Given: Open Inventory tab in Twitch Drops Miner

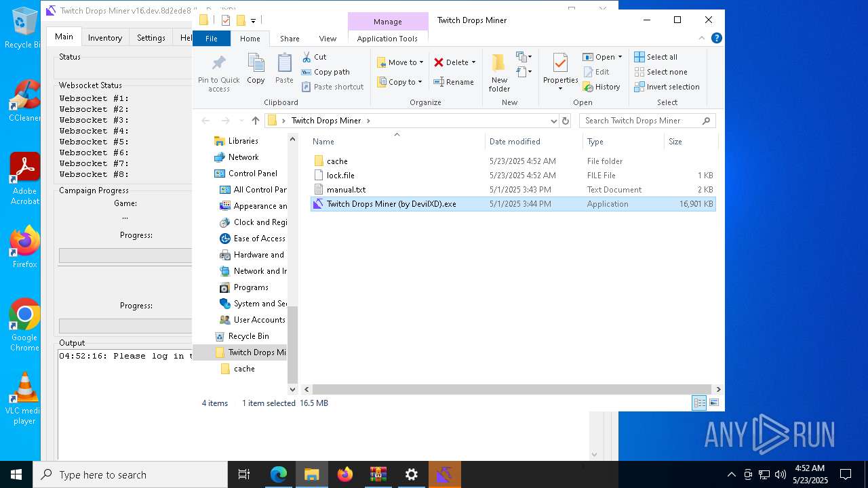Looking at the screenshot, I should (105, 38).
